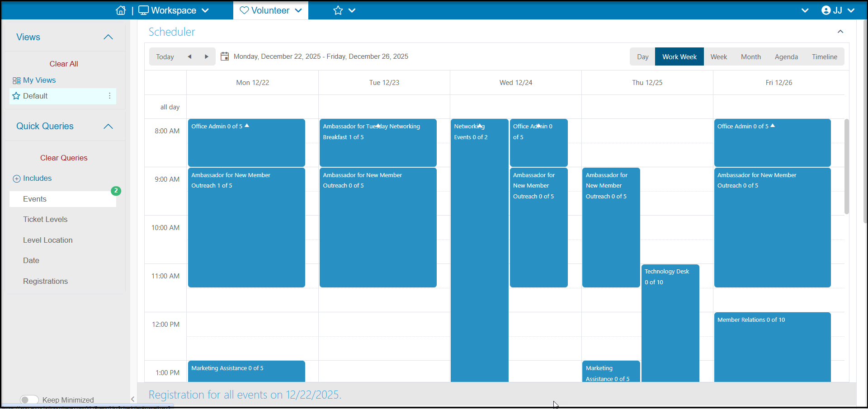Click the Clear Queries link
868x409 pixels.
[64, 158]
